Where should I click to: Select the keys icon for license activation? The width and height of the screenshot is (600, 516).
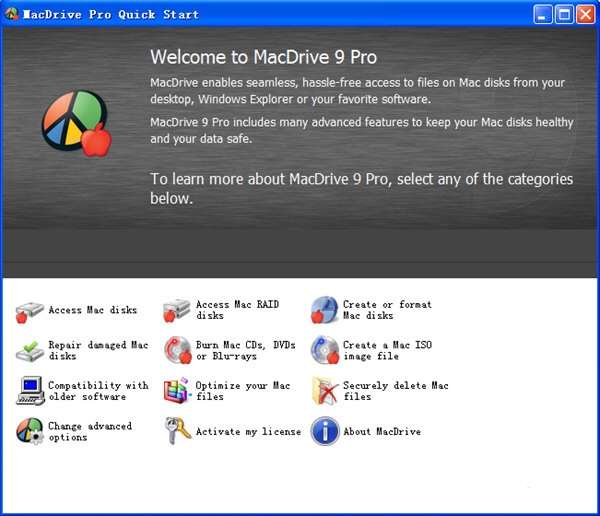click(178, 431)
